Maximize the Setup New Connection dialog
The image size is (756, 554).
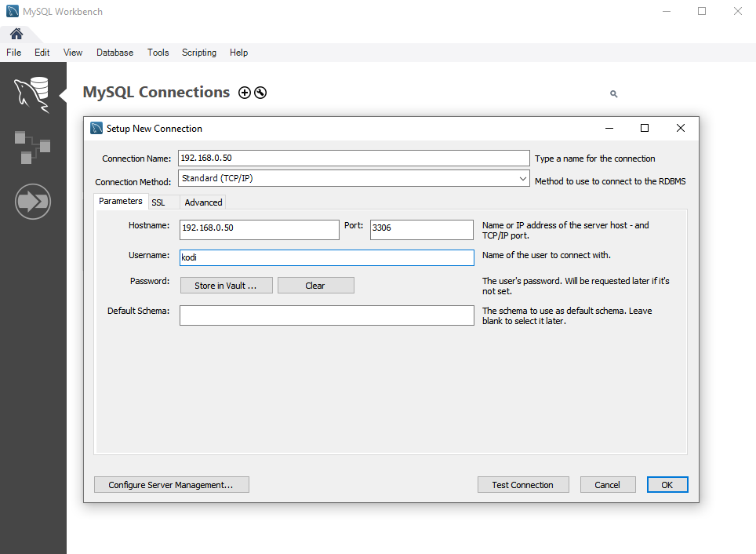click(644, 128)
